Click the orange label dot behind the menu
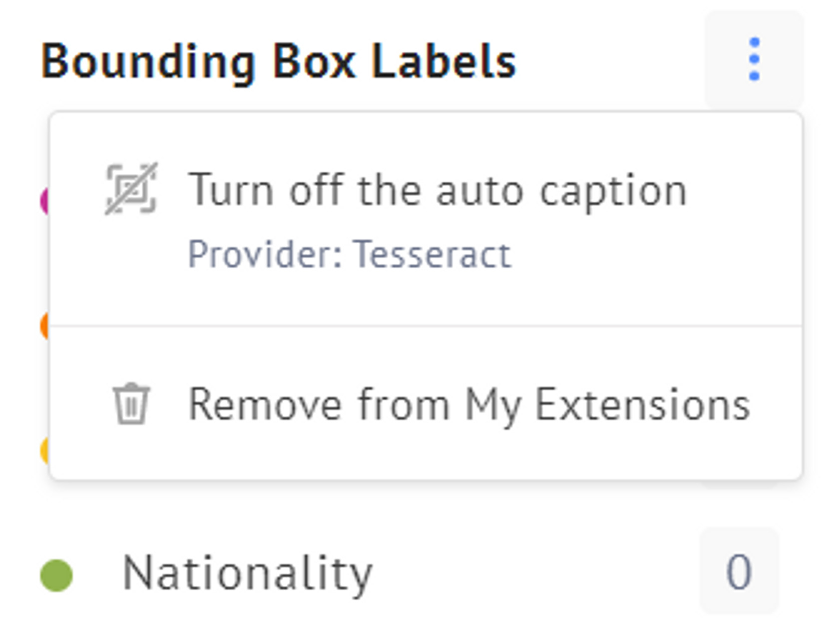824x644 pixels. point(45,325)
